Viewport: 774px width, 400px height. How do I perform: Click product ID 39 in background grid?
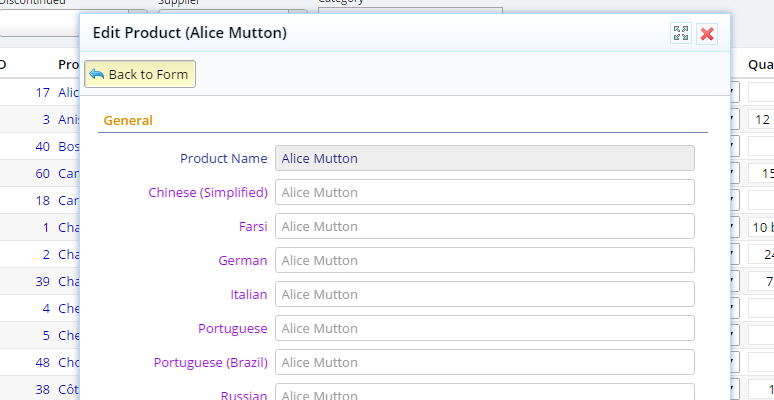(x=43, y=281)
